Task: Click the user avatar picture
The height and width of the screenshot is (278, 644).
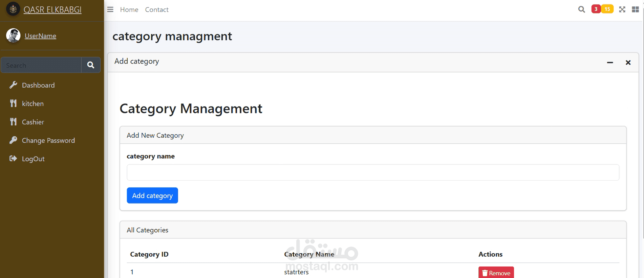Action: [x=13, y=36]
